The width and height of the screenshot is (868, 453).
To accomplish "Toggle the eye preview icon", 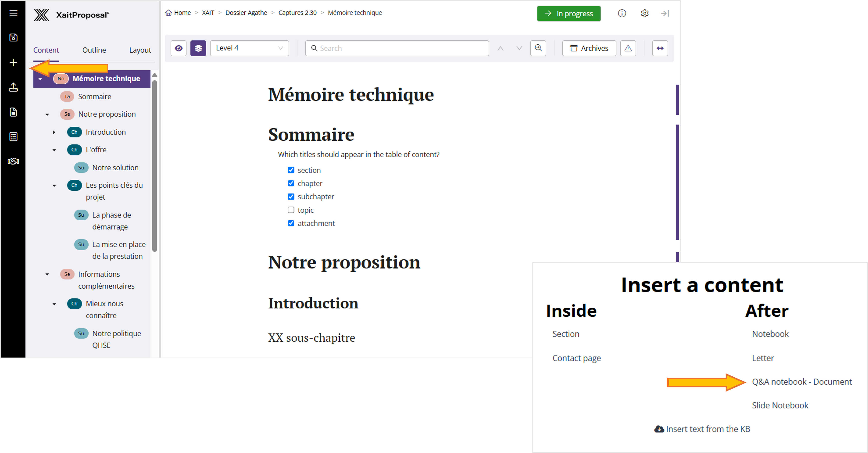I will tap(179, 48).
